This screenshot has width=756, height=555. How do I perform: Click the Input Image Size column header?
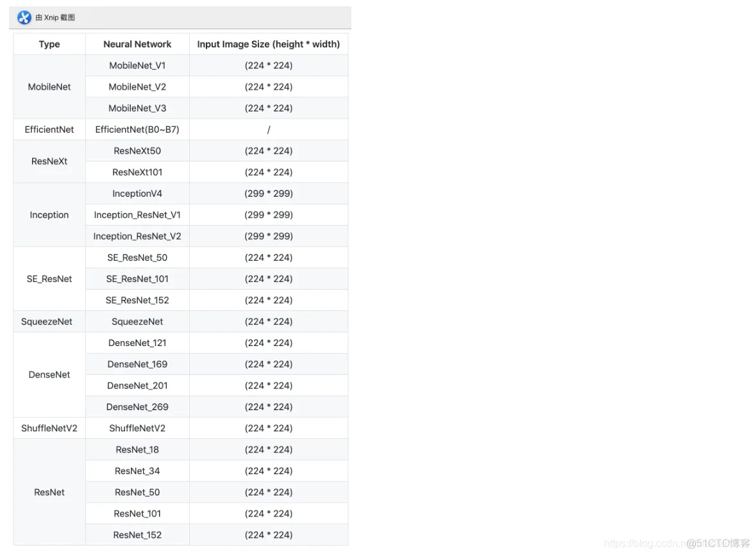tap(269, 44)
